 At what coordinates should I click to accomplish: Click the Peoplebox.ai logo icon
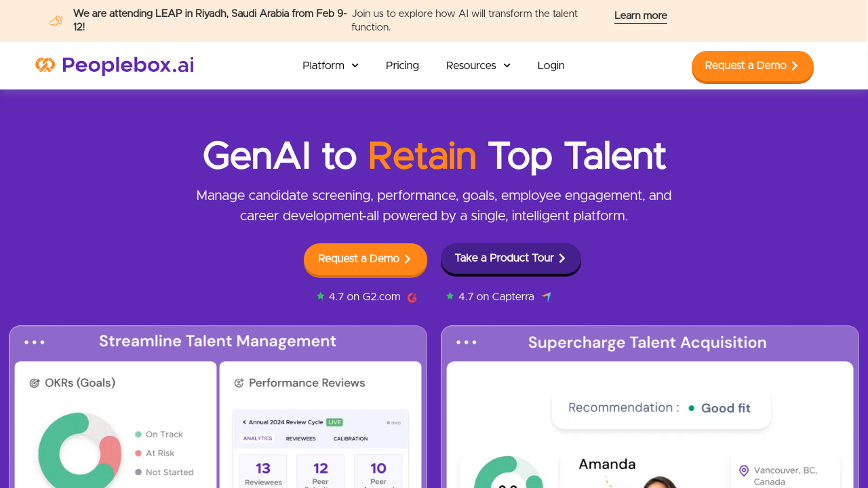pos(45,65)
